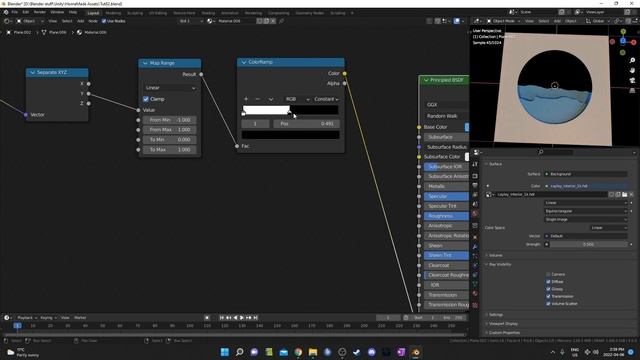The width and height of the screenshot is (640, 360).
Task: Click the red X axis gizmo ball
Action: pos(633,42)
